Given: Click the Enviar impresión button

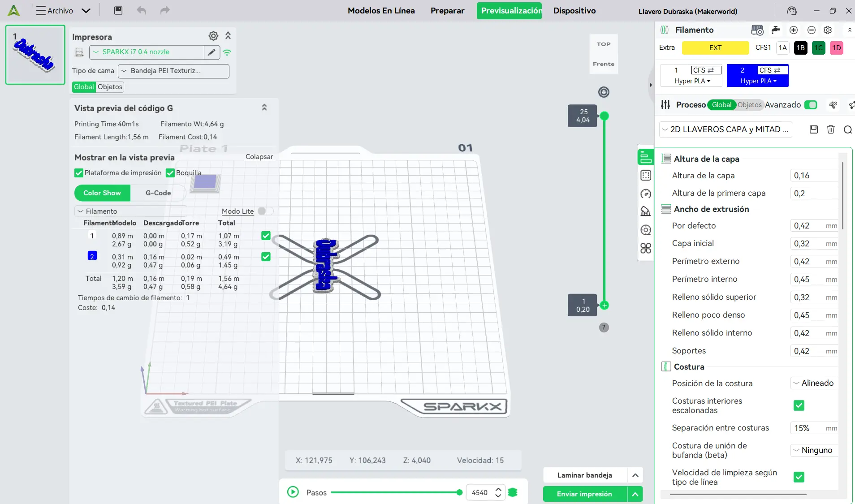Looking at the screenshot, I should click(585, 494).
